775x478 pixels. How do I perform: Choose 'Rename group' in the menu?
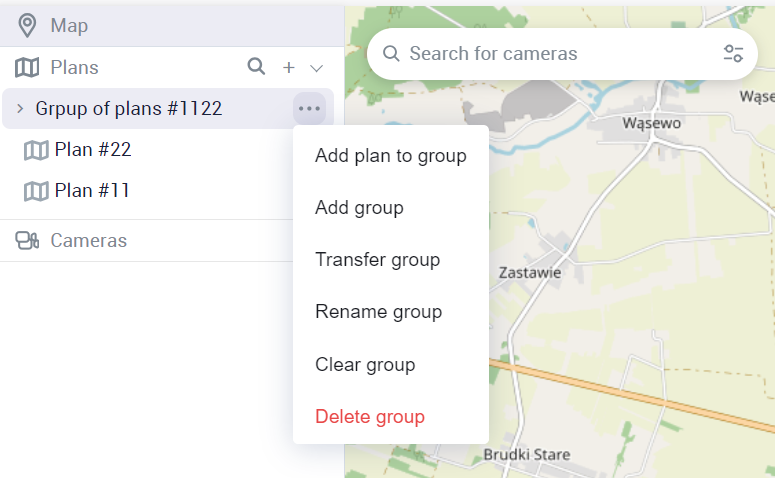[x=378, y=312]
